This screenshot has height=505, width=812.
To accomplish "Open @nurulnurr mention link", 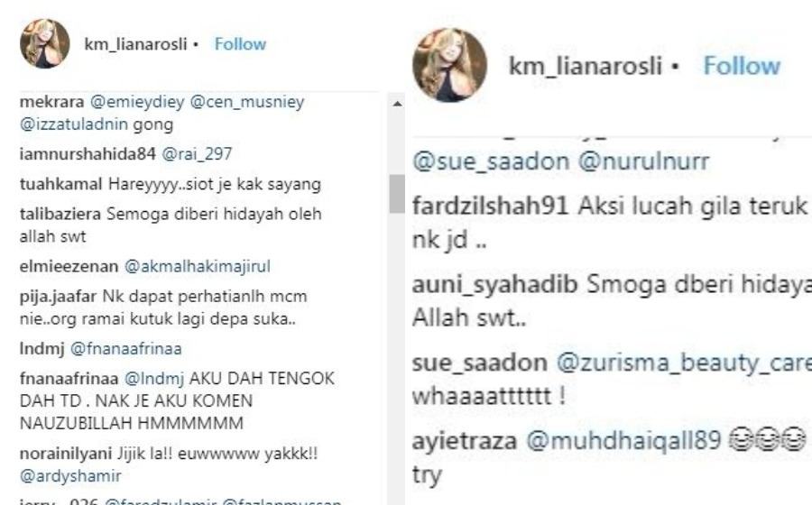I will 643,161.
